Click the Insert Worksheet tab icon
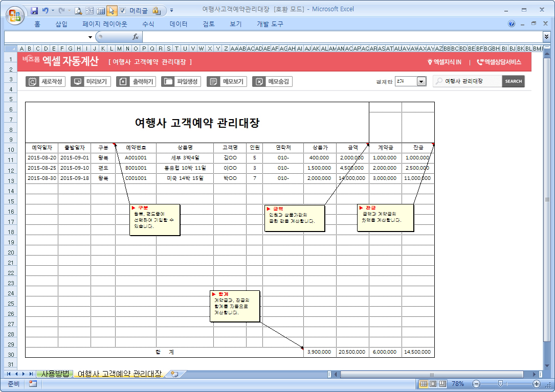 tap(174, 374)
